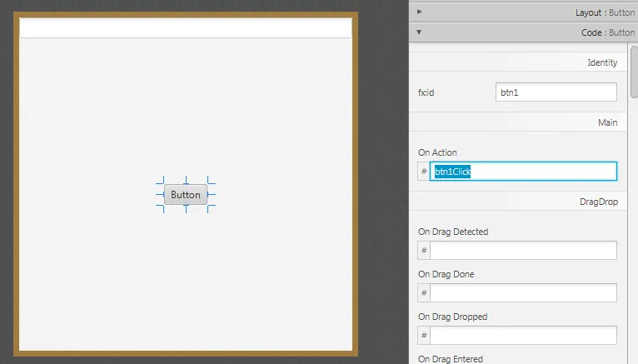The image size is (638, 364).
Task: Click the On Drag Detected label
Action: [x=453, y=232]
